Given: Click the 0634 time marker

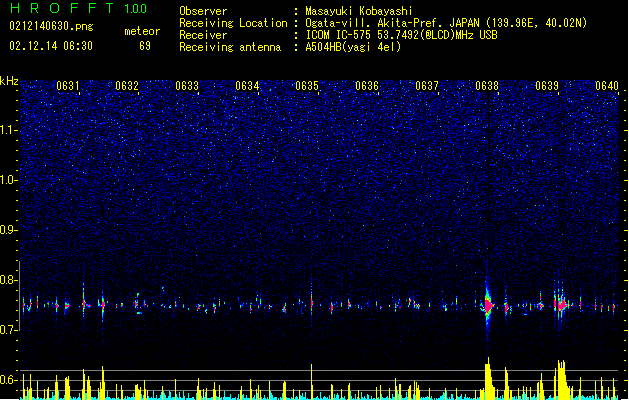Looking at the screenshot, I should [x=247, y=86].
